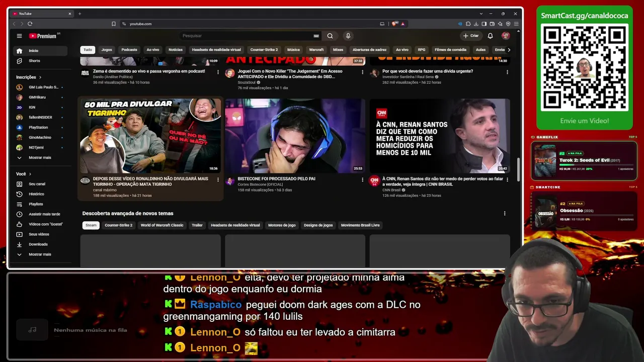Open the notifications bell

(x=490, y=36)
